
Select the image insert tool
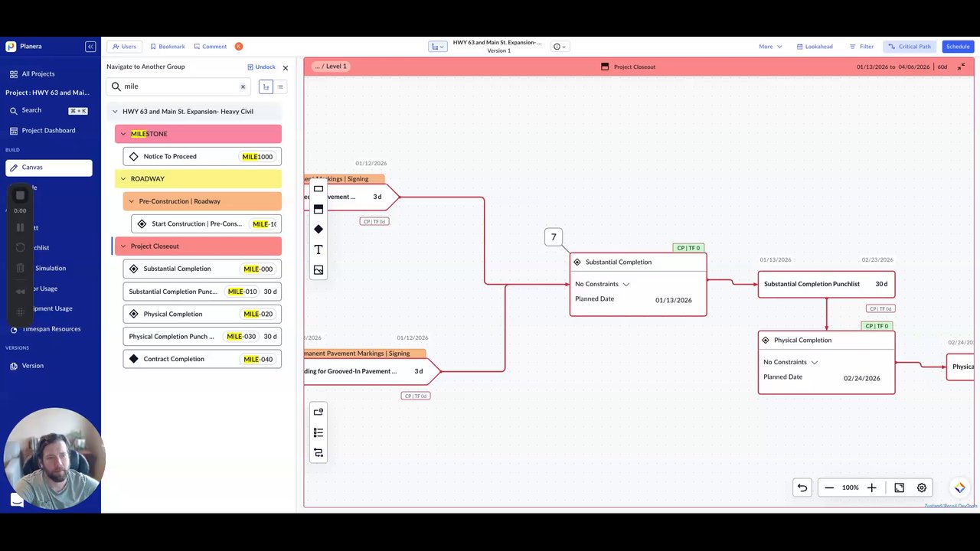(318, 270)
